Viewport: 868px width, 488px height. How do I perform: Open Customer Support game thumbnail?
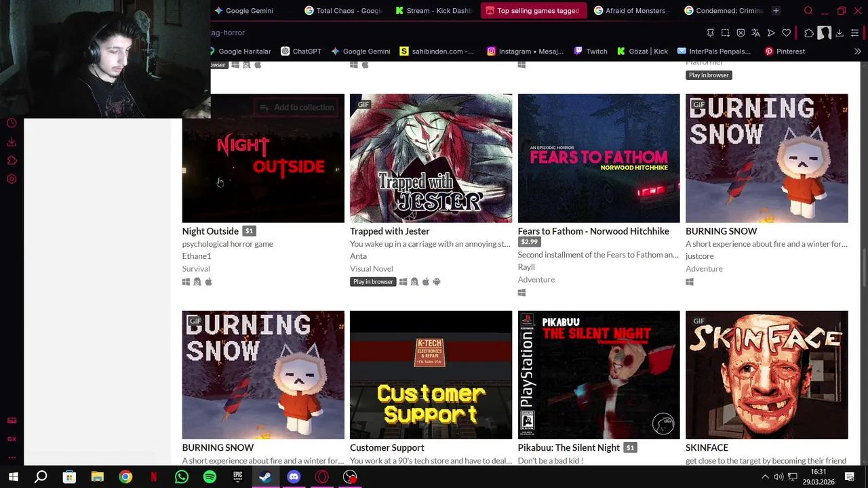pos(431,375)
